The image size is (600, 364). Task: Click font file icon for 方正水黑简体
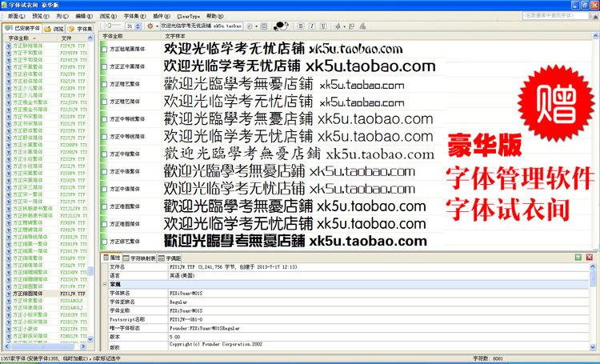[9, 152]
